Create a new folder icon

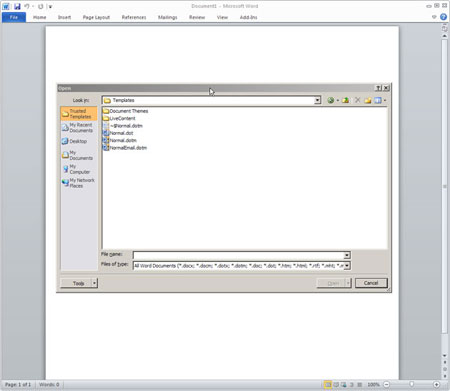pos(368,100)
